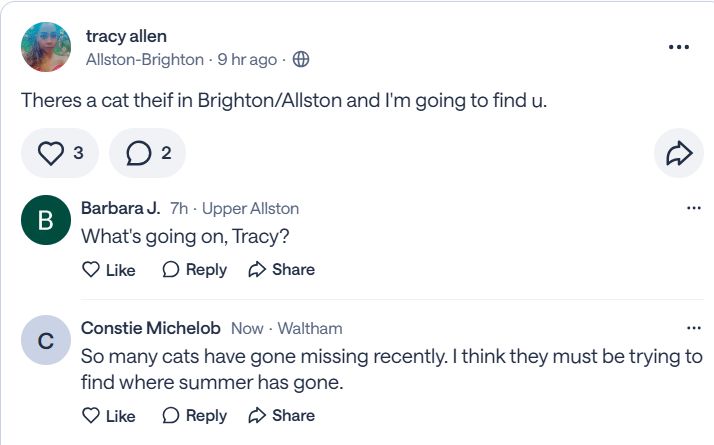This screenshot has height=445, width=714.
Task: Open options menu for Barbara's comment
Action: 694,208
